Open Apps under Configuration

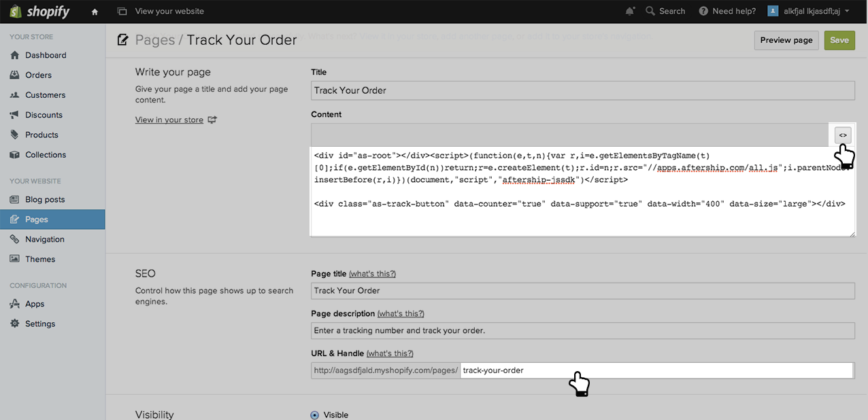tap(35, 304)
